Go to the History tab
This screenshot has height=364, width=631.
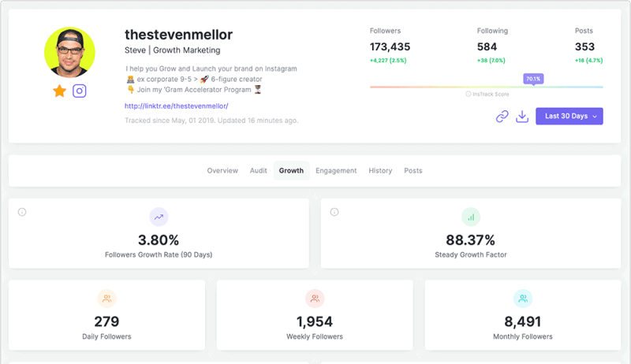pyautogui.click(x=380, y=171)
